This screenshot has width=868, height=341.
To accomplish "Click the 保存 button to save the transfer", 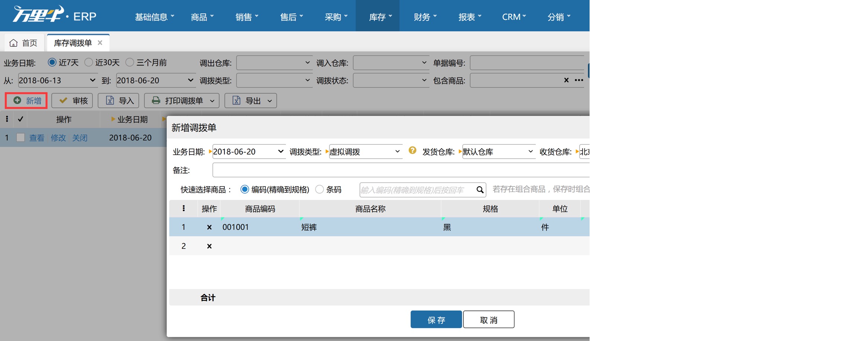I will [x=436, y=319].
